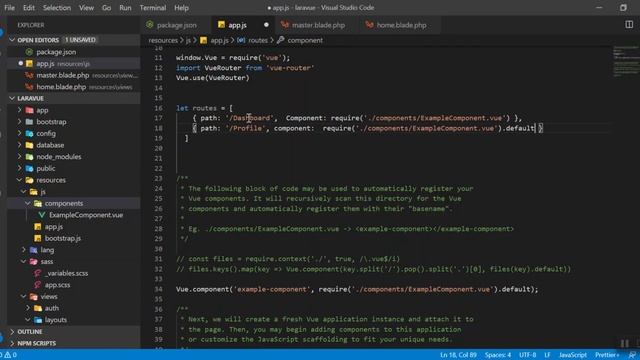The image size is (640, 360).
Task: Expand the database folder
Action: [19, 145]
